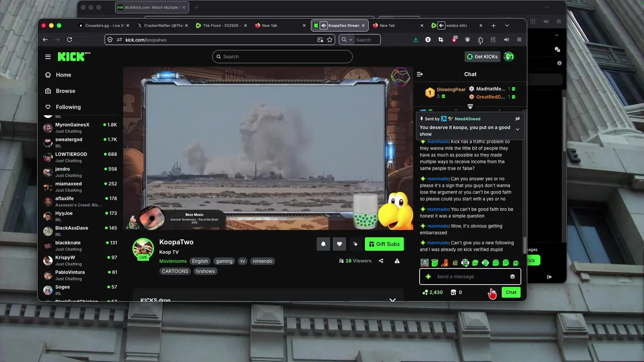
Task: Click the sparkle icon beside Gift Subs
Action: click(x=356, y=244)
